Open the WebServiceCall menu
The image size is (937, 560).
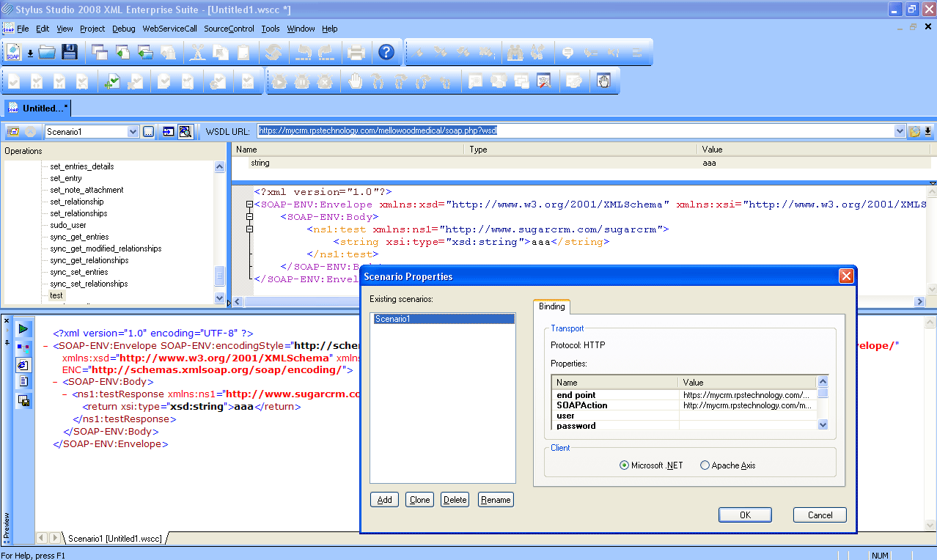(169, 29)
